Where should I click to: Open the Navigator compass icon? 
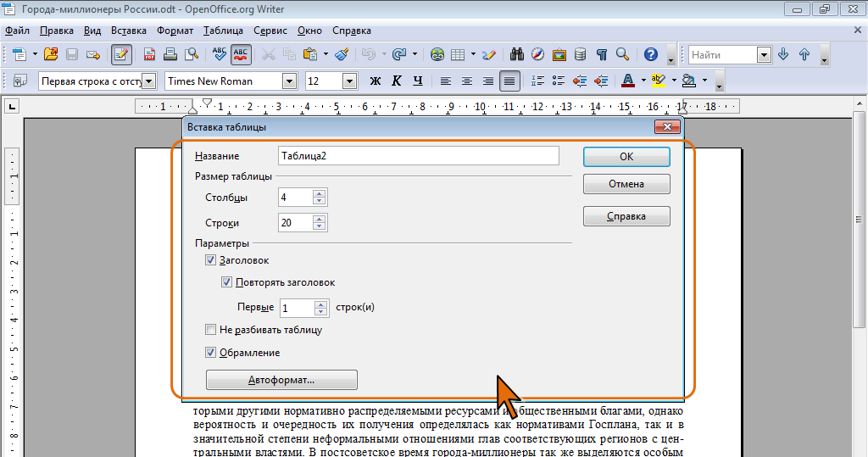click(538, 54)
